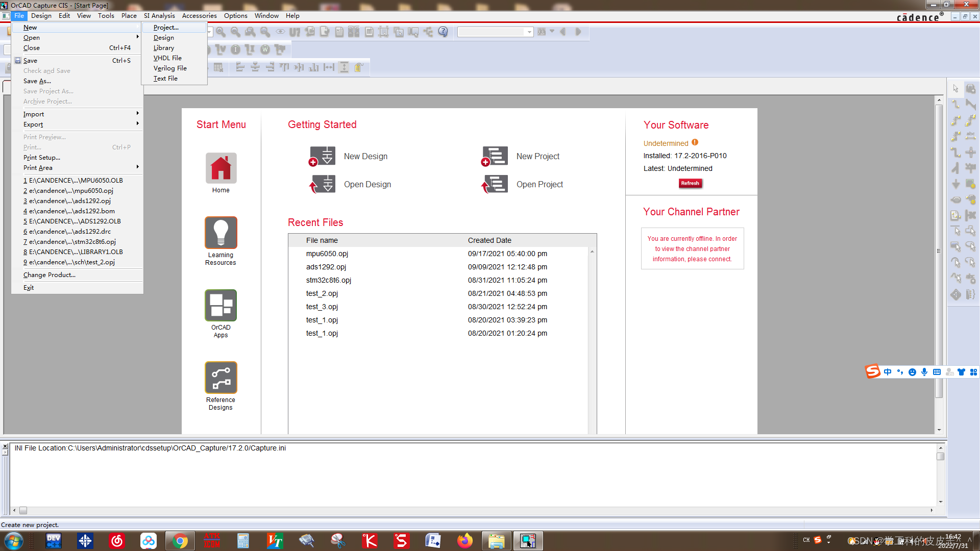Click the Open Project icon
980x551 pixels.
point(495,184)
